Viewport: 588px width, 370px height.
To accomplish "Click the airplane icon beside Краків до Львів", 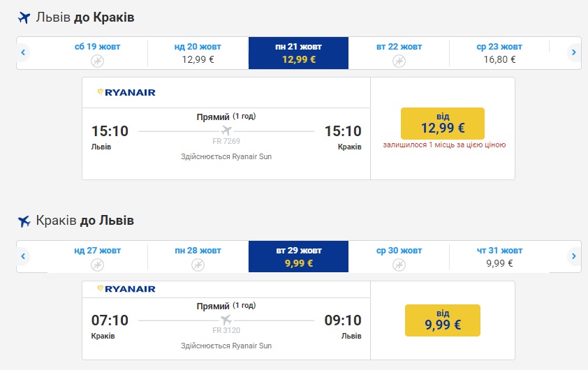I will pyautogui.click(x=24, y=221).
